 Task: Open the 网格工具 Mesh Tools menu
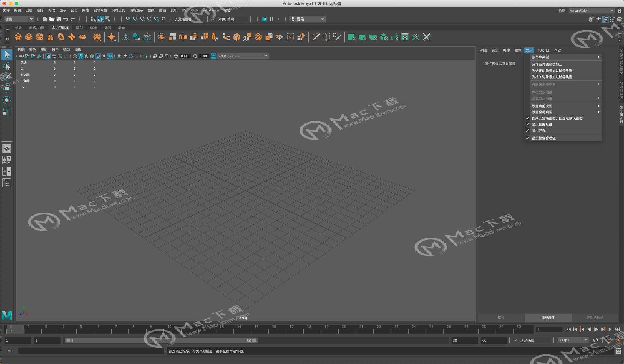point(118,10)
